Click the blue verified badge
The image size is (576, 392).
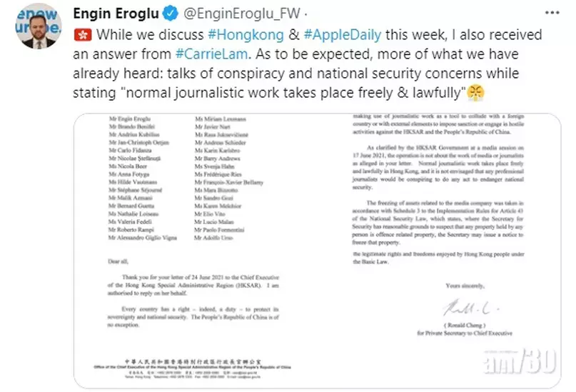170,14
